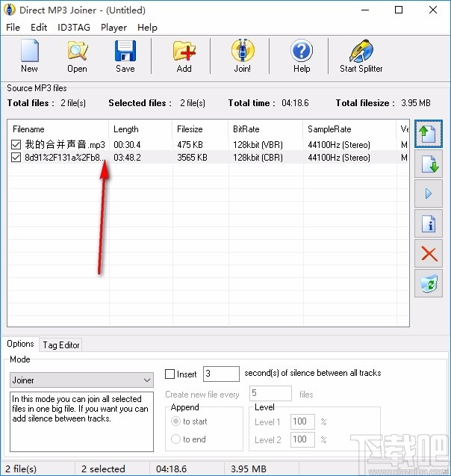The height and width of the screenshot is (476, 451).
Task: Click the 475 KB filesize cell
Action: [190, 144]
